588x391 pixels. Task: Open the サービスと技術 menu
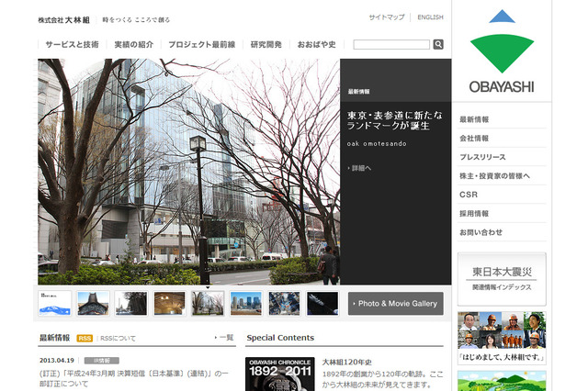pos(72,44)
